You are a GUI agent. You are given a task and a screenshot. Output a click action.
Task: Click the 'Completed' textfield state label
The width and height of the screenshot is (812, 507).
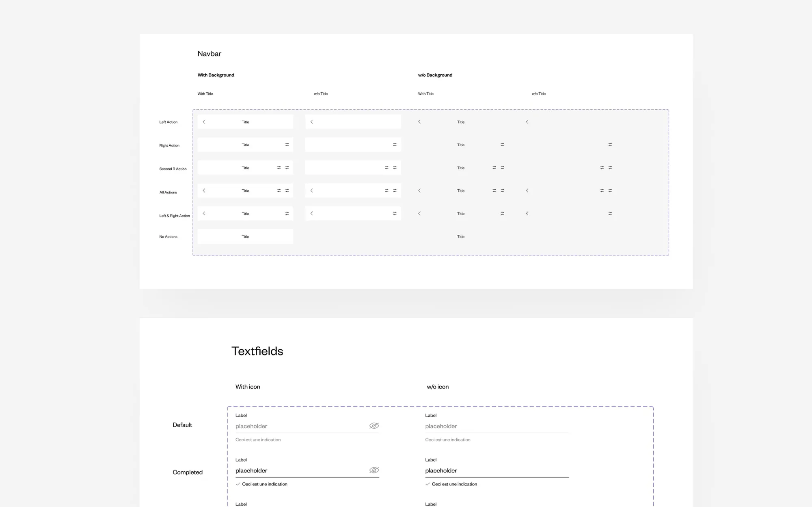188,472
